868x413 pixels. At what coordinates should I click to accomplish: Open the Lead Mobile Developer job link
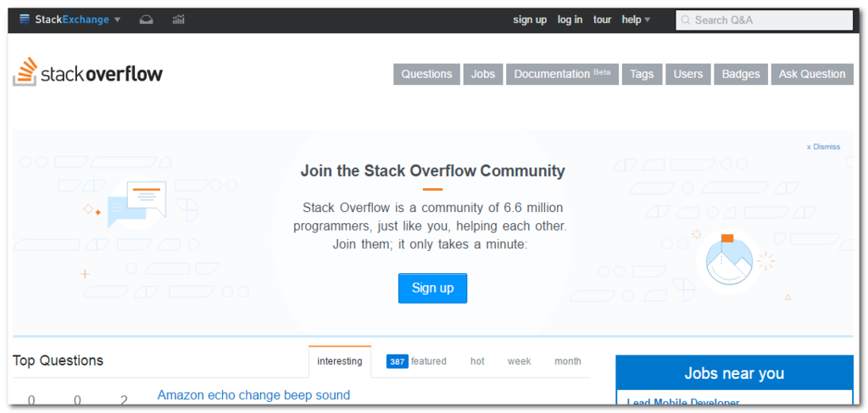(683, 403)
